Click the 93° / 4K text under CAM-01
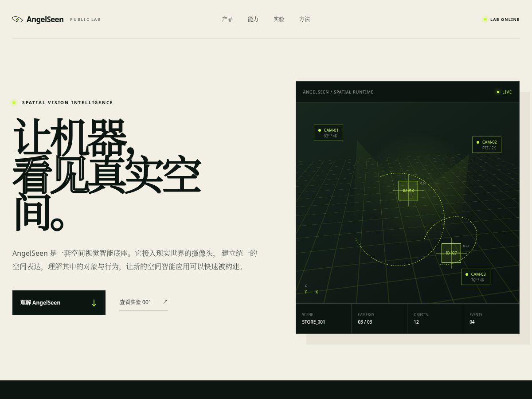The width and height of the screenshot is (532, 399). (331, 136)
